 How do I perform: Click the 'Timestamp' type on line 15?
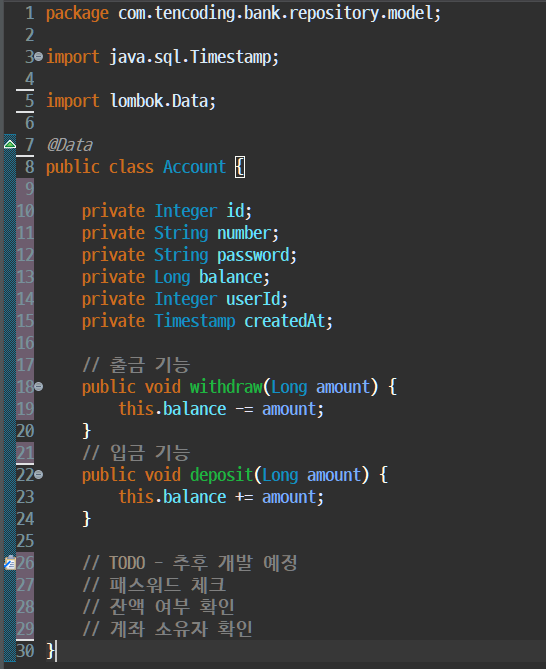pyautogui.click(x=195, y=321)
